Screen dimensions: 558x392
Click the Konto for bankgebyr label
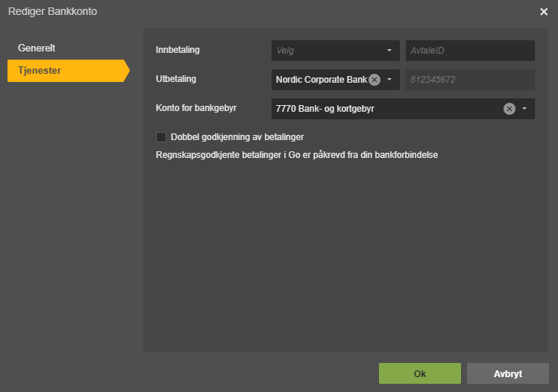pos(196,108)
